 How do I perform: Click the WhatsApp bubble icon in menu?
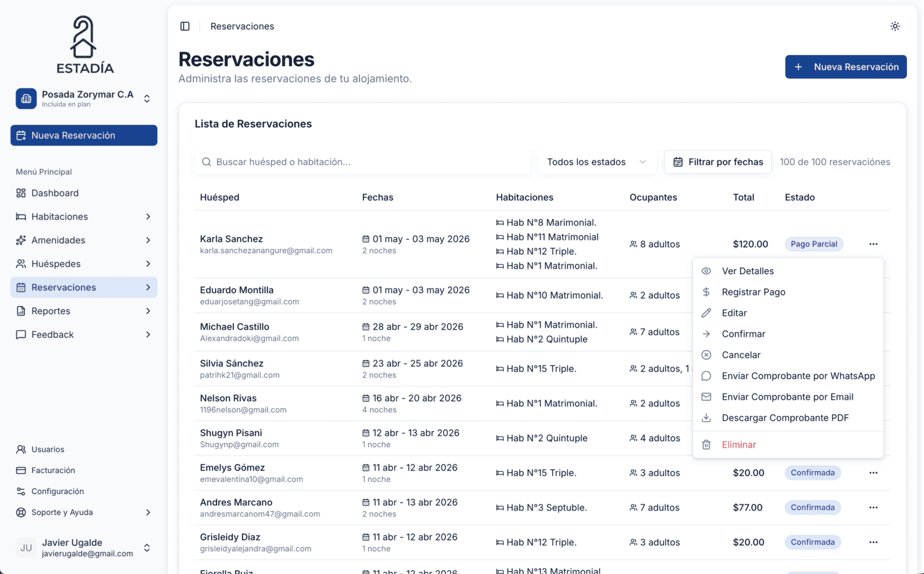pos(706,376)
